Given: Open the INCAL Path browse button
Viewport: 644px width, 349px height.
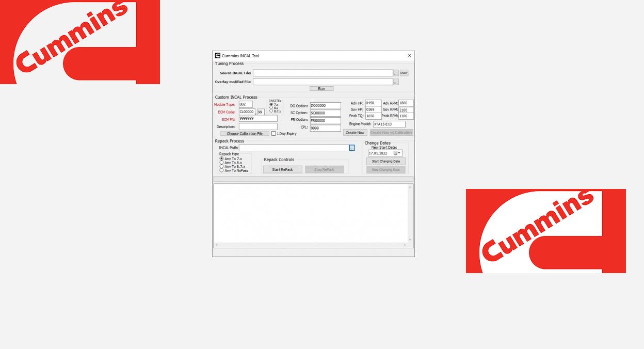Looking at the screenshot, I should coord(352,148).
